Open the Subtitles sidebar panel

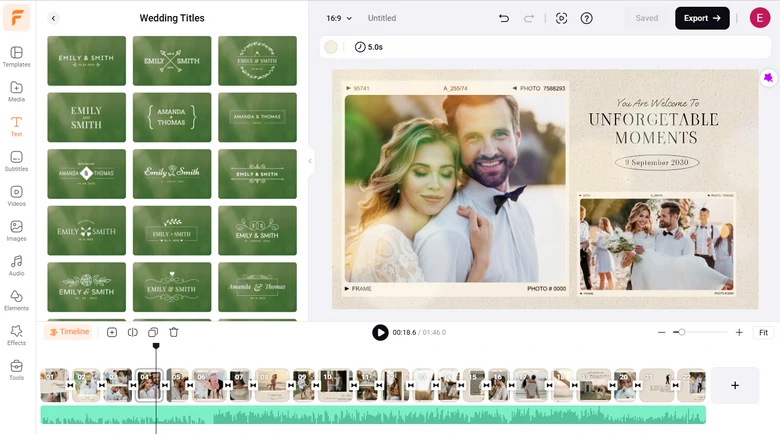[16, 161]
